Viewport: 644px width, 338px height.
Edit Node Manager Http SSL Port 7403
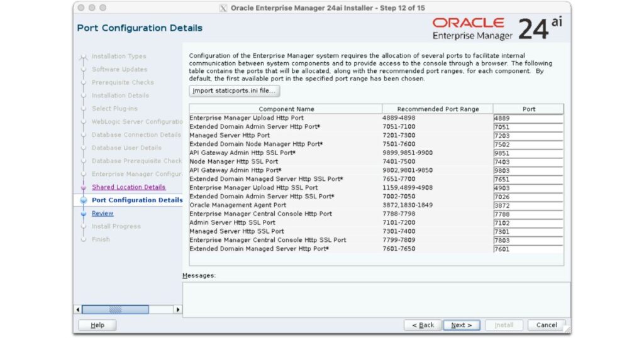528,161
